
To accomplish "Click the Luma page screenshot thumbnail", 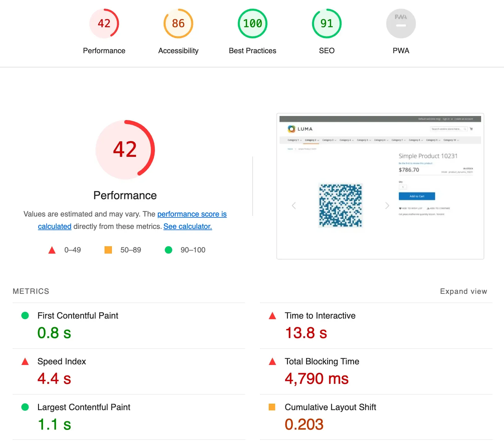I will click(380, 186).
